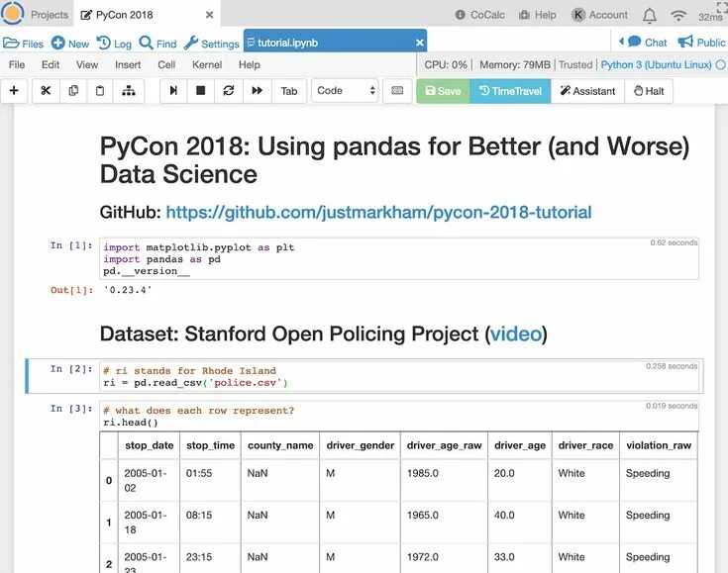The height and width of the screenshot is (573, 728).
Task: Open the keyboard shortcuts icon
Action: click(397, 90)
